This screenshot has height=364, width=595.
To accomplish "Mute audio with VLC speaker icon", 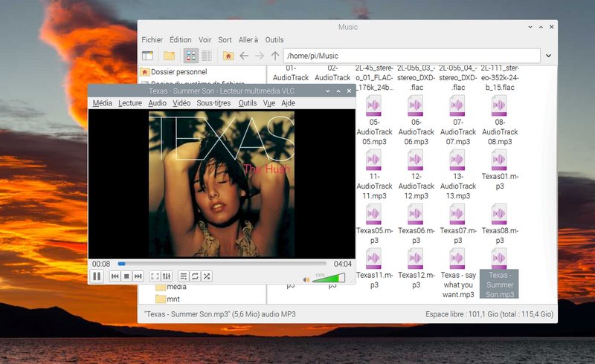I will click(306, 280).
